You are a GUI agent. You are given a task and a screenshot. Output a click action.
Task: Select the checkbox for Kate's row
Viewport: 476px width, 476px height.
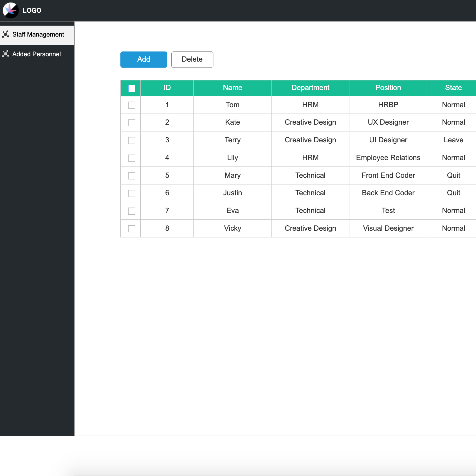pos(132,123)
